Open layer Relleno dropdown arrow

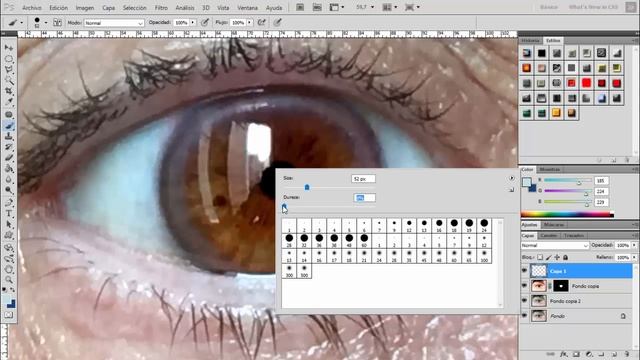634,257
